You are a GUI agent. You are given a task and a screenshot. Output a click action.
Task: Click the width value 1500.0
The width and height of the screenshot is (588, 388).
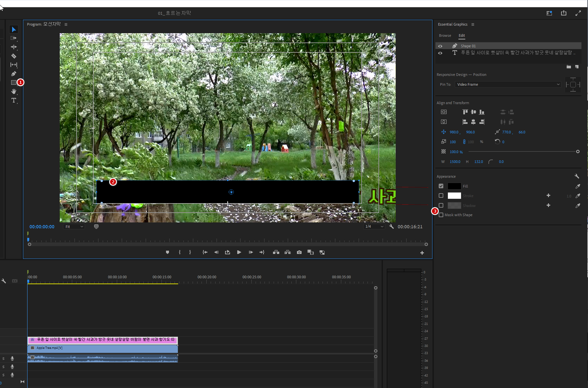pyautogui.click(x=455, y=162)
